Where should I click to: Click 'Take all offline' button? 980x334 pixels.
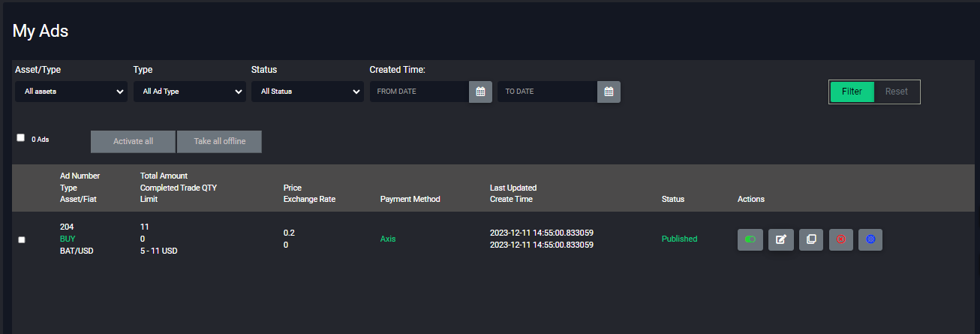pos(219,142)
